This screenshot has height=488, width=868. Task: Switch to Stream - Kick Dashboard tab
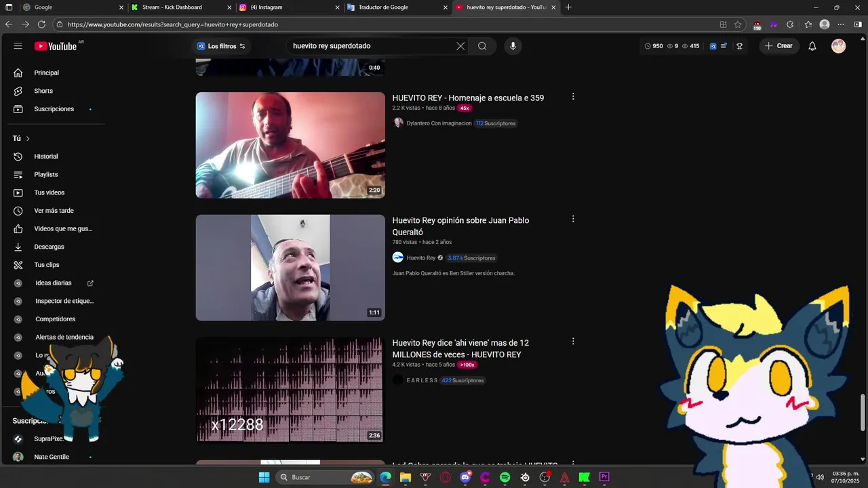[x=181, y=7]
